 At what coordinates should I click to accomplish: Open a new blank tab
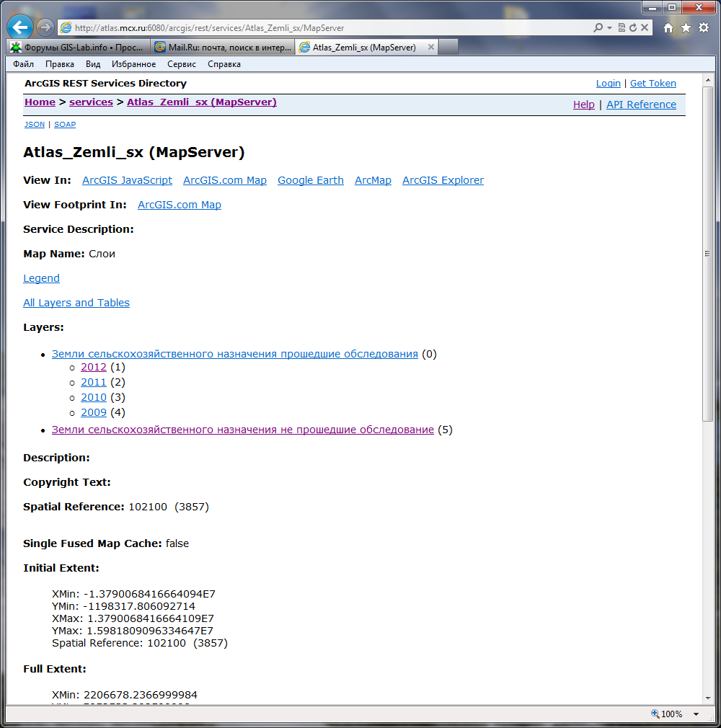[448, 48]
